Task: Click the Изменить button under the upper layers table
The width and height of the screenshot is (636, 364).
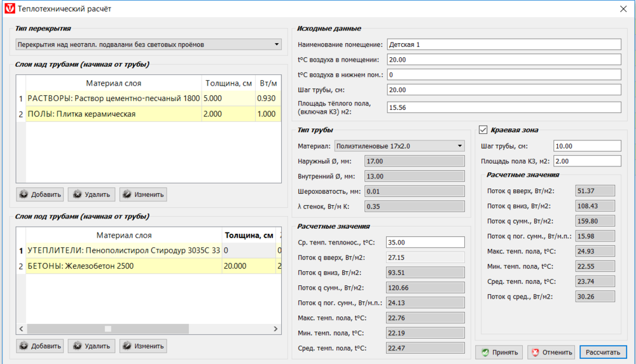Action: [143, 194]
